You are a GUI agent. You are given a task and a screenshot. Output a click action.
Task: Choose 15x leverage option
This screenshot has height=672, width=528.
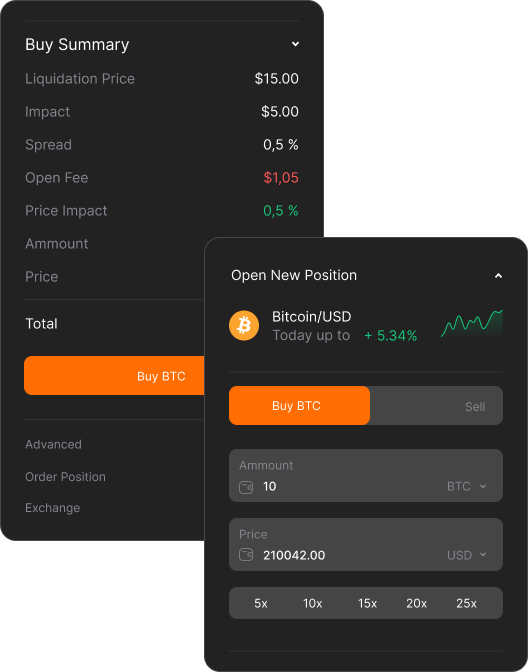(x=367, y=603)
